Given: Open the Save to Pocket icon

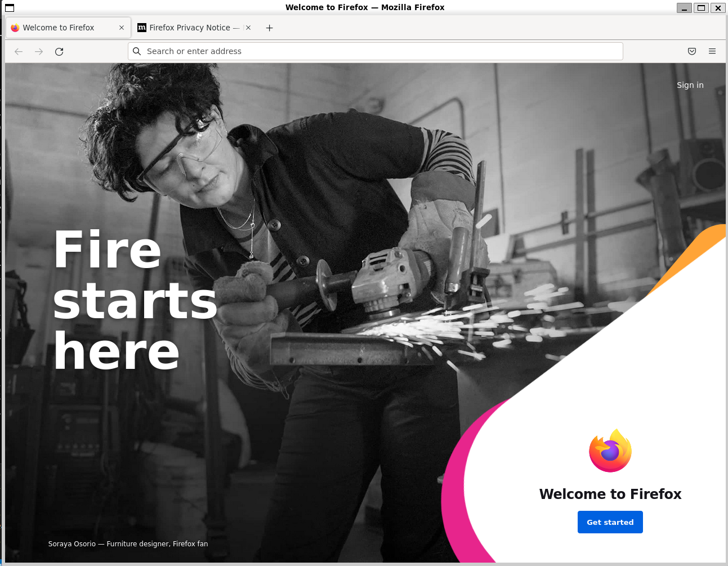Looking at the screenshot, I should (x=692, y=51).
